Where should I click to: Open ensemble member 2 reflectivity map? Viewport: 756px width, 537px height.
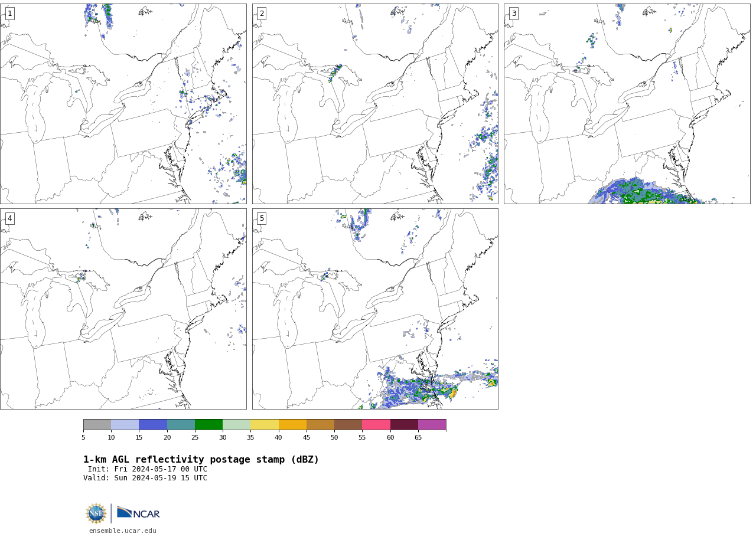tap(375, 104)
